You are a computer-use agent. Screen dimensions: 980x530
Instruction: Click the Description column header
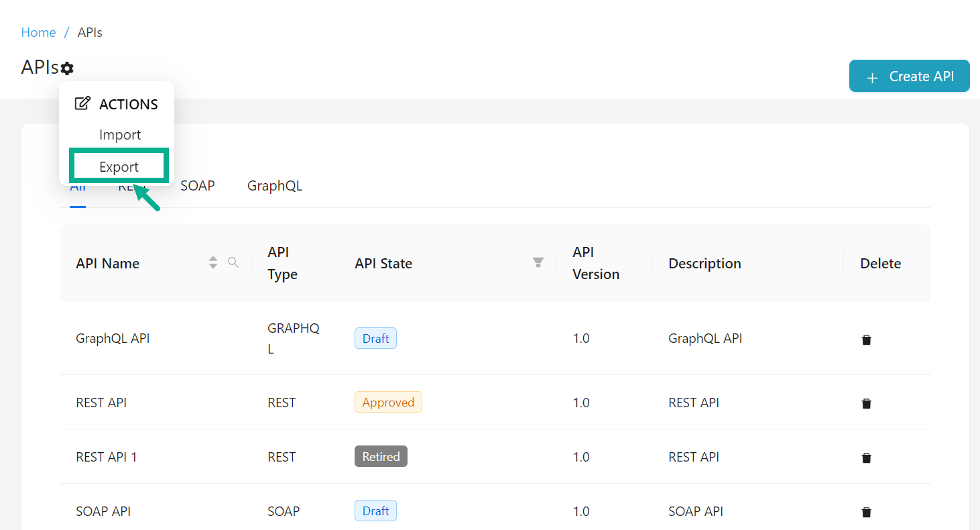[705, 264]
